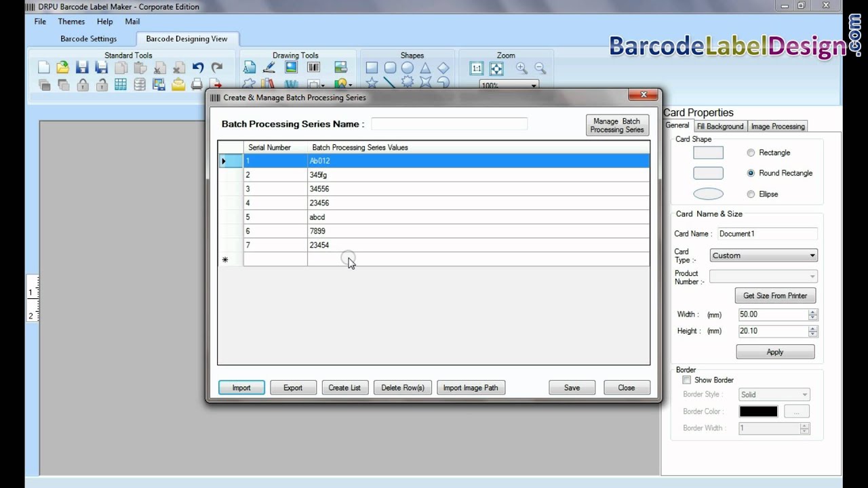Click the Redo arrow icon
The width and height of the screenshot is (868, 488).
217,67
